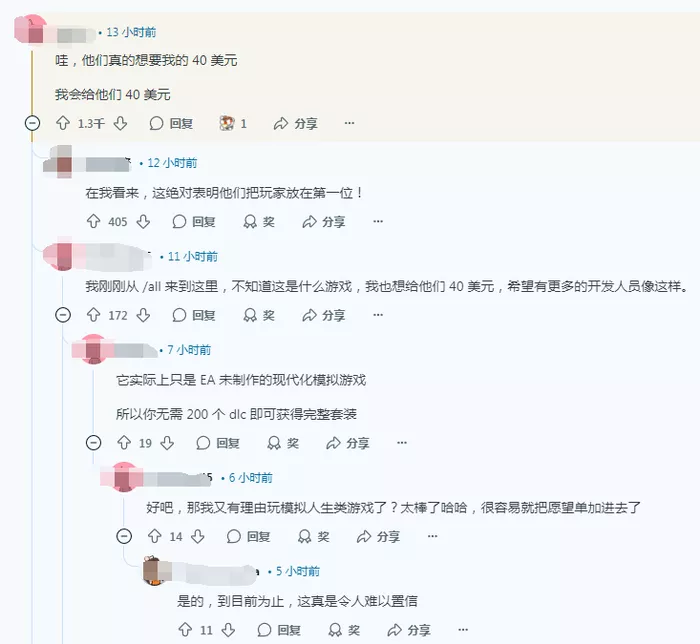
Task: Upvote the top comment with 1.3千 votes
Action: pyautogui.click(x=63, y=123)
